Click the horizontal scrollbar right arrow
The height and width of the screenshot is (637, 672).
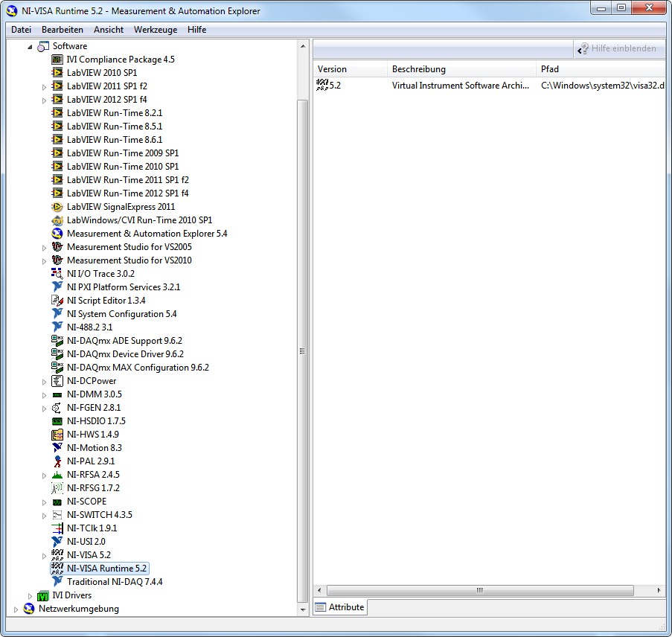point(659,590)
